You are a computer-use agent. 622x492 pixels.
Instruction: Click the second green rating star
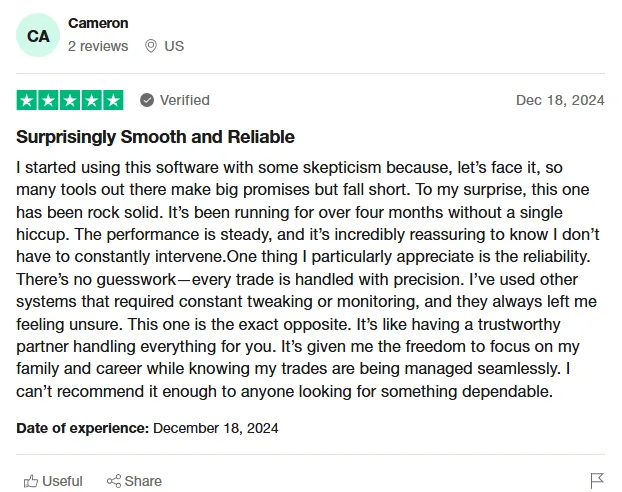(48, 100)
